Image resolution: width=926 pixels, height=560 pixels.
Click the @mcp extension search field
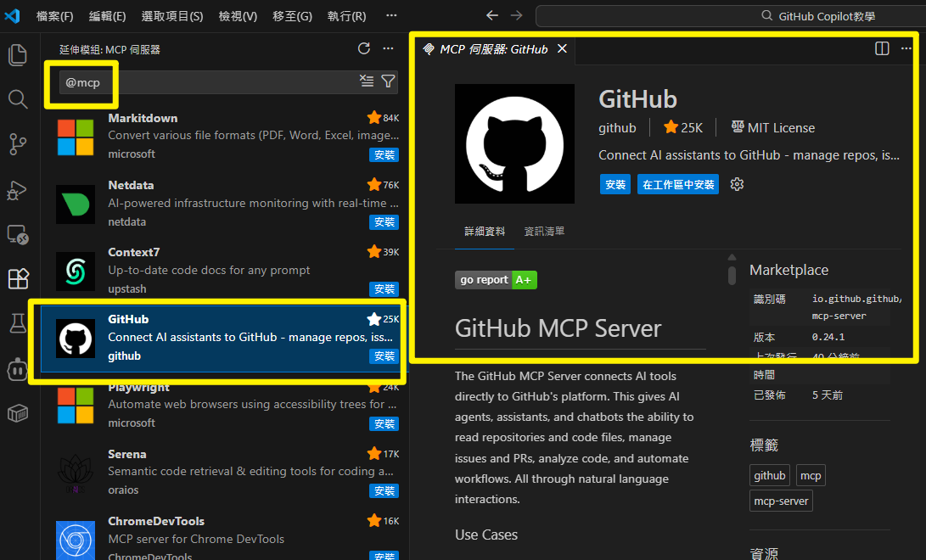tap(212, 82)
